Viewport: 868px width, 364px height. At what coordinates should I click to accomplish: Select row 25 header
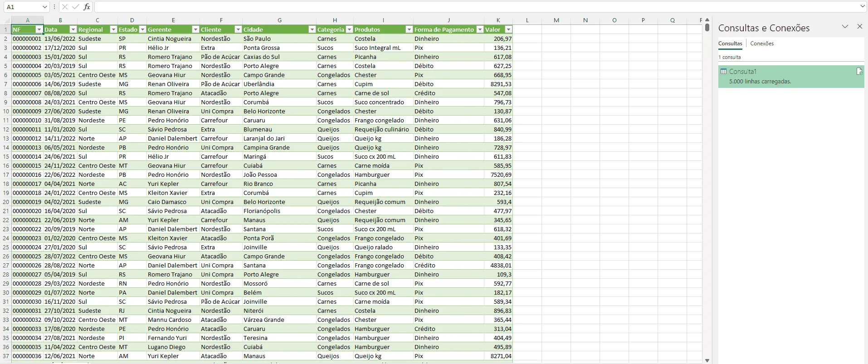coord(6,247)
